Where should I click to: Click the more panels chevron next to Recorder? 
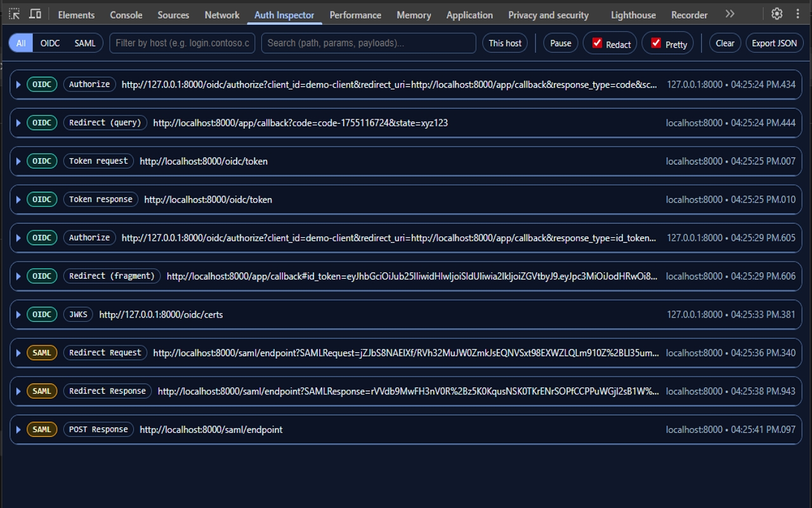pyautogui.click(x=730, y=13)
